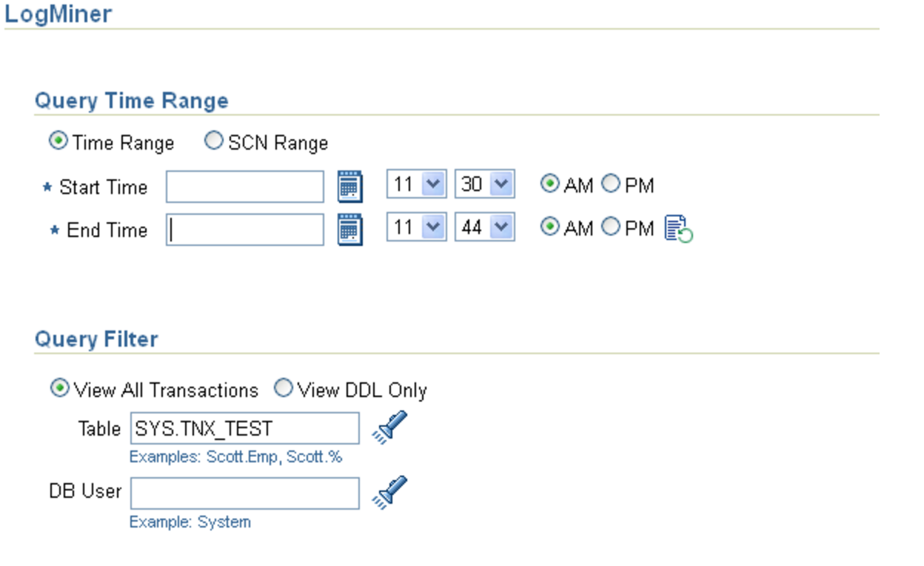Click the 'Example: System' hint text
This screenshot has height=566, width=924.
[190, 522]
